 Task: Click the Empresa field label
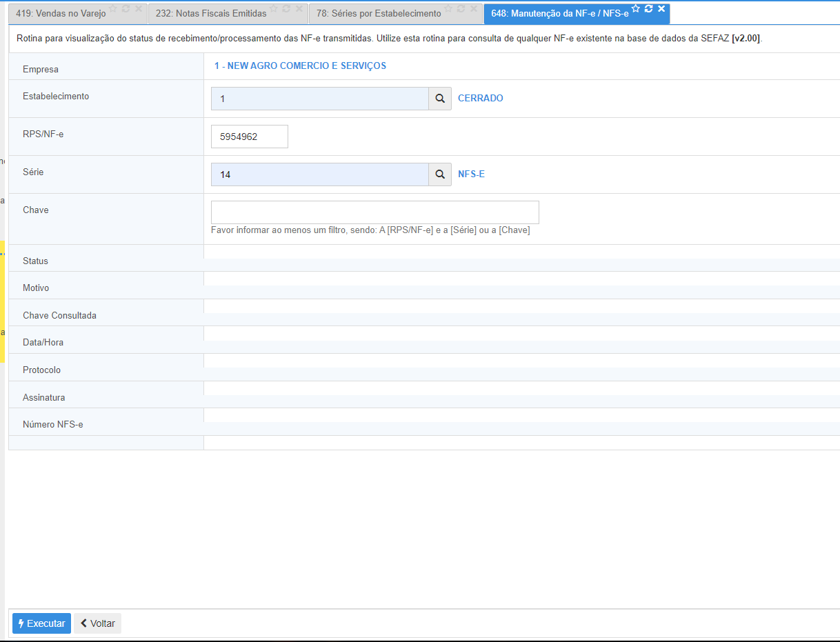click(x=41, y=70)
